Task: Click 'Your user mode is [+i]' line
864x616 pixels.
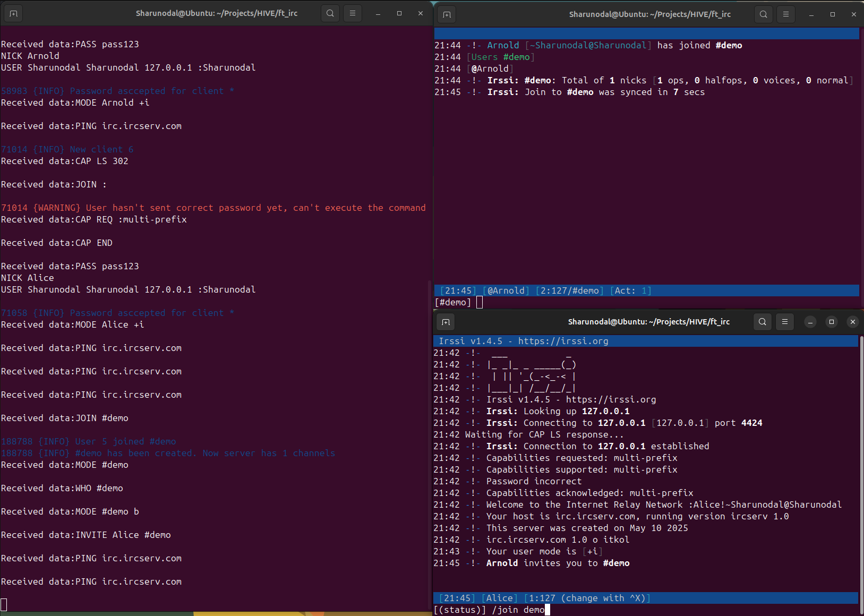Action: [x=544, y=551]
